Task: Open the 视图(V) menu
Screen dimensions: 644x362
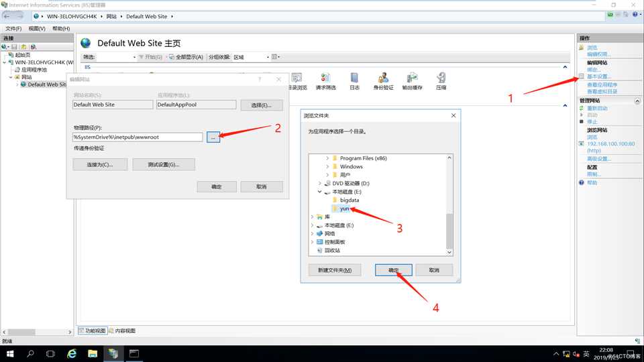Action: pos(36,28)
